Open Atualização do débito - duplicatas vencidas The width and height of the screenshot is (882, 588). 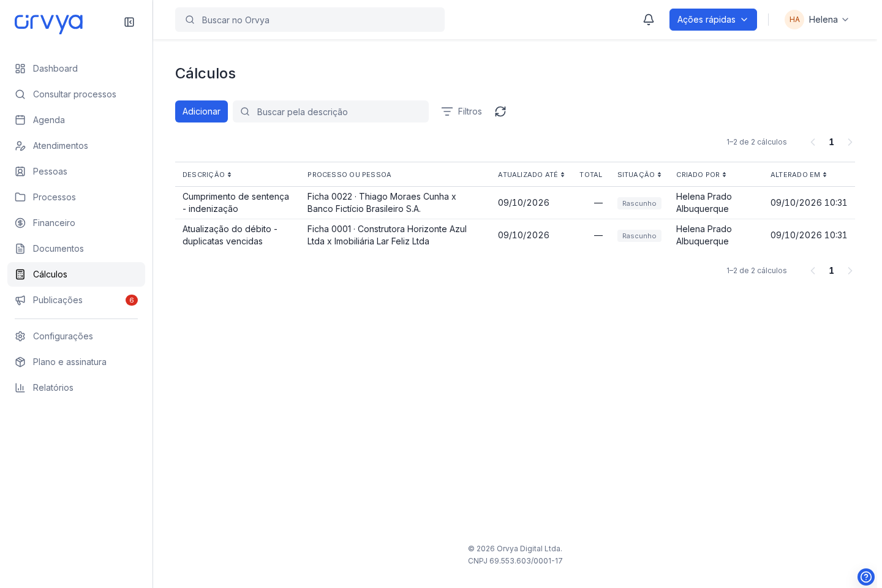click(x=230, y=235)
